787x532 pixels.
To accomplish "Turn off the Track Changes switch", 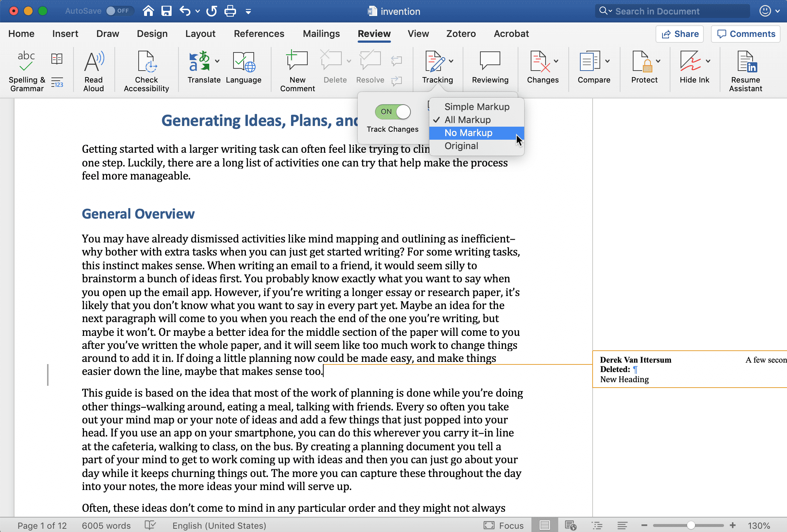I will click(392, 111).
